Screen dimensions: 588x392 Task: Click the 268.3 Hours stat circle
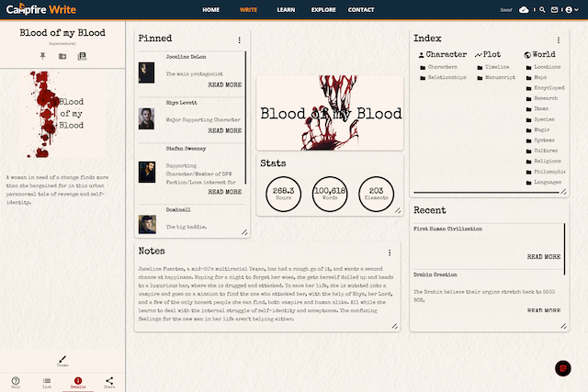(284, 194)
